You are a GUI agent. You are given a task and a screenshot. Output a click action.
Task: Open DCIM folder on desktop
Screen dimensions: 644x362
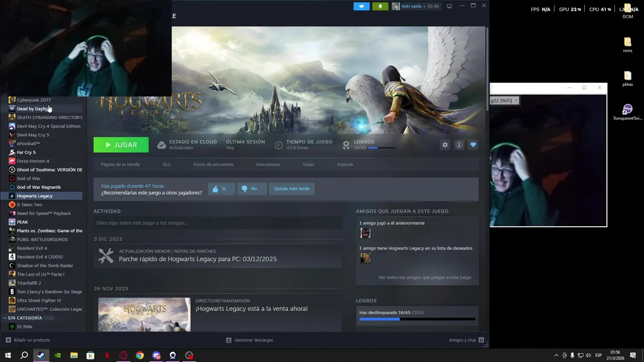point(628,10)
